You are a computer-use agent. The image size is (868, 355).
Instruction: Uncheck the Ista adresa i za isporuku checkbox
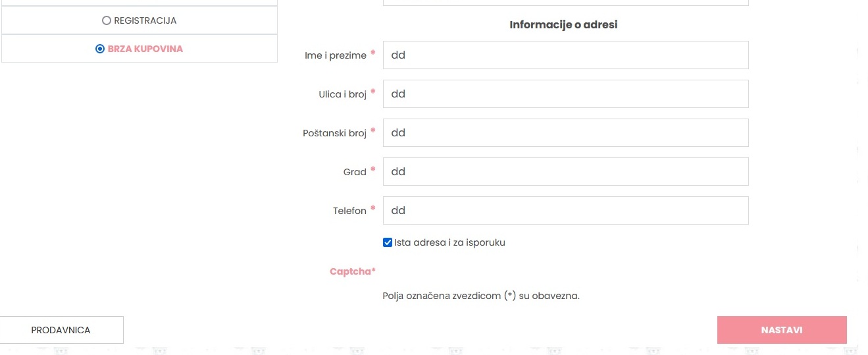coord(388,242)
